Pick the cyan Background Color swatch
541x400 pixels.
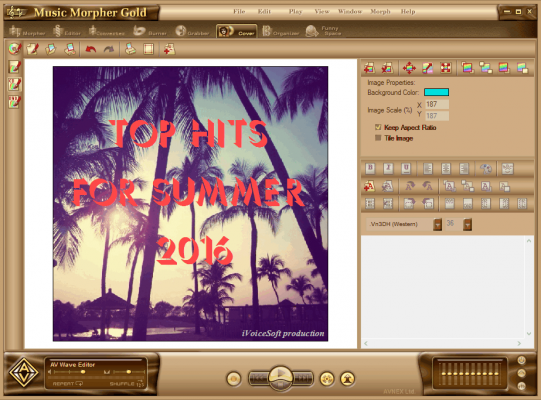click(x=436, y=92)
